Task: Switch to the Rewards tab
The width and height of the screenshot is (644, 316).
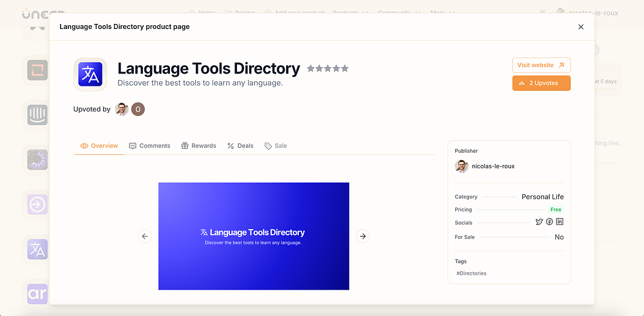Action: click(x=199, y=146)
